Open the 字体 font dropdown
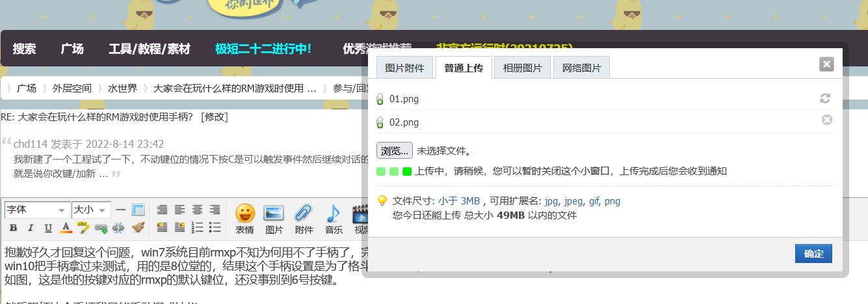Viewport: 868px width, 304px height. tap(37, 210)
